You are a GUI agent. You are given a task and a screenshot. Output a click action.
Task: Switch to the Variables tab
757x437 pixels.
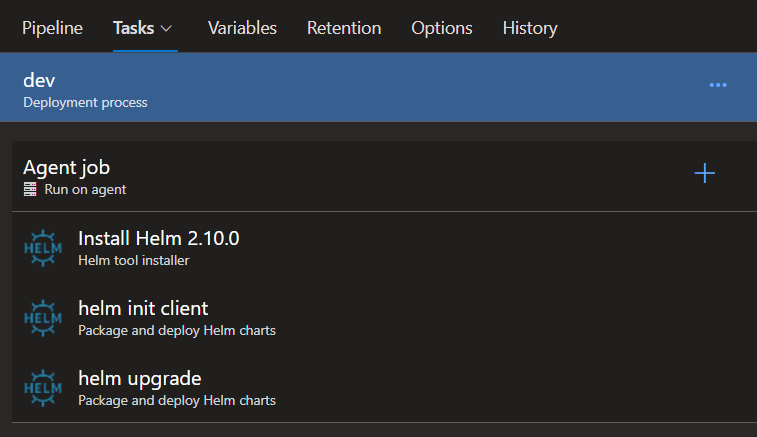coord(242,28)
